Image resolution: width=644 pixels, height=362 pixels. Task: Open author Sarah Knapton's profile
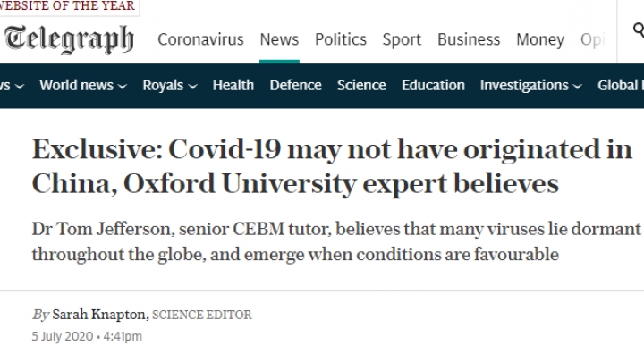pos(98,315)
